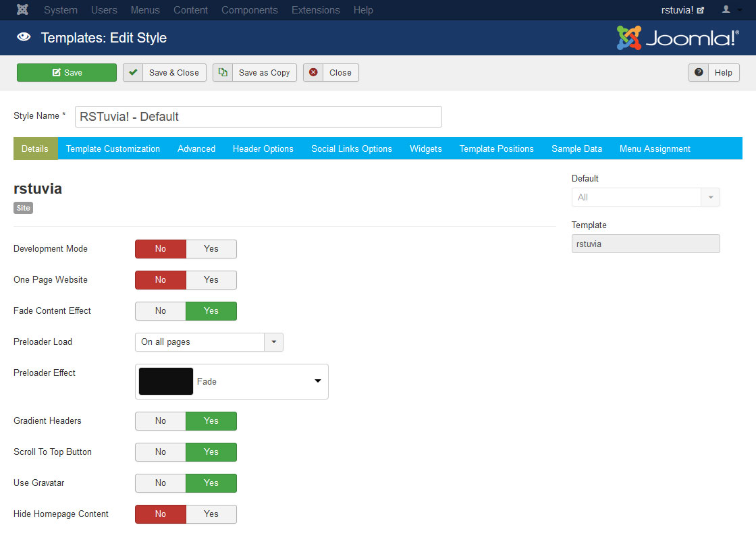Image resolution: width=756 pixels, height=548 pixels.
Task: Set Development Mode to No
Action: click(x=161, y=249)
